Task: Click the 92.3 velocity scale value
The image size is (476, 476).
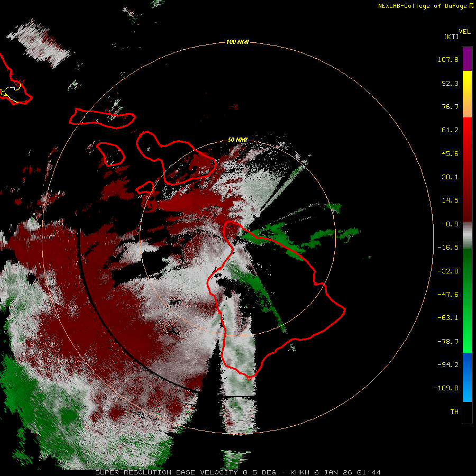Action: 450,83
